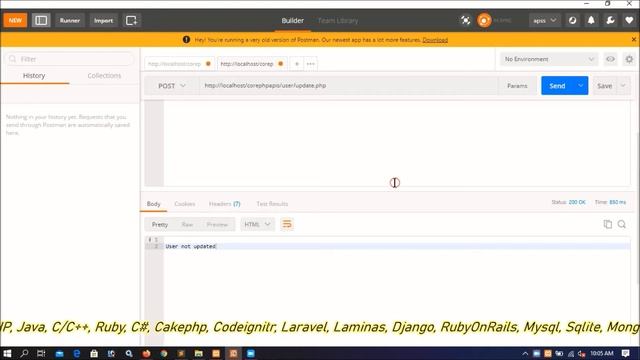The width and height of the screenshot is (640, 360).
Task: Open manage environments gear icon
Action: click(629, 59)
